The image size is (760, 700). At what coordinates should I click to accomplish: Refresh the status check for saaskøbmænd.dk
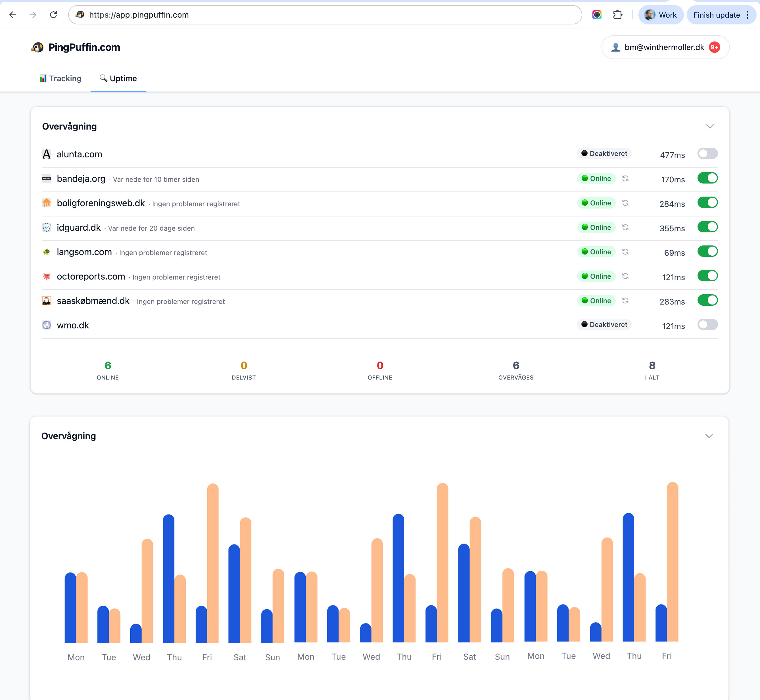click(625, 300)
